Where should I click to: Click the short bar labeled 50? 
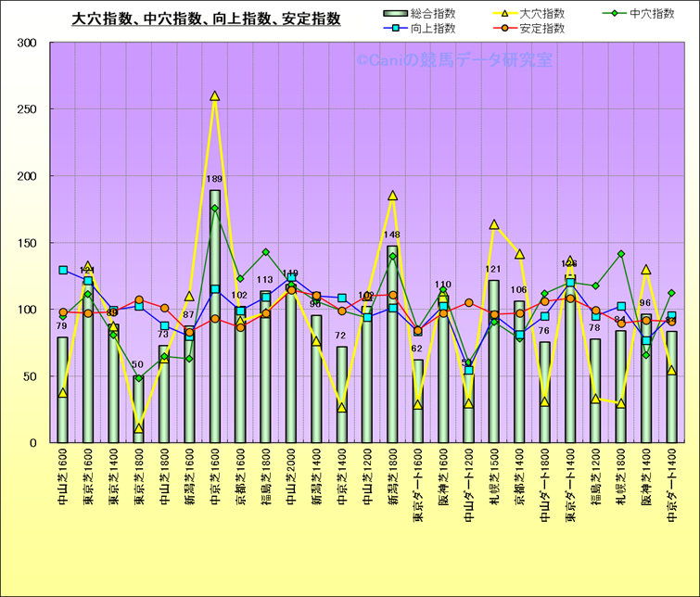click(138, 409)
